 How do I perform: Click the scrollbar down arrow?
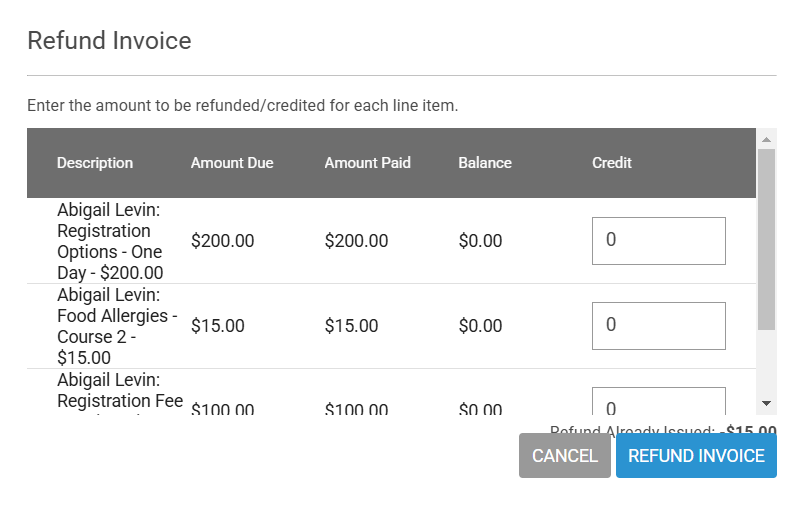coord(766,402)
